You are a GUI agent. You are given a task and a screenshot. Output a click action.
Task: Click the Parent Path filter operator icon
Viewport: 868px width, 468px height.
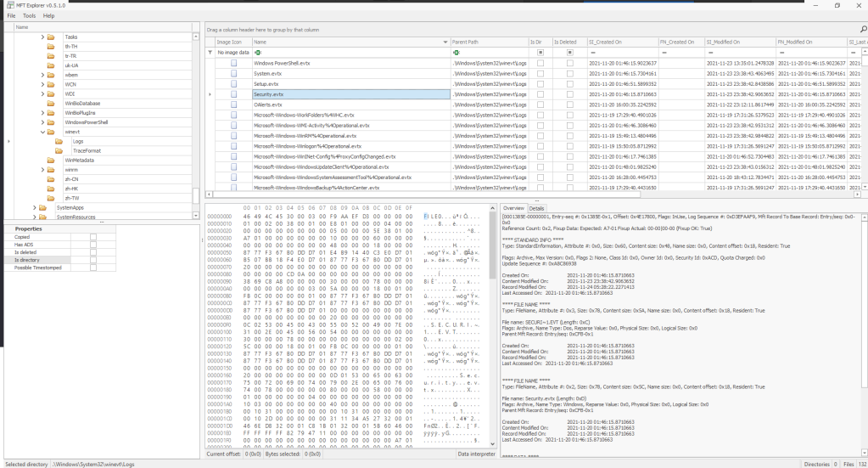(455, 52)
